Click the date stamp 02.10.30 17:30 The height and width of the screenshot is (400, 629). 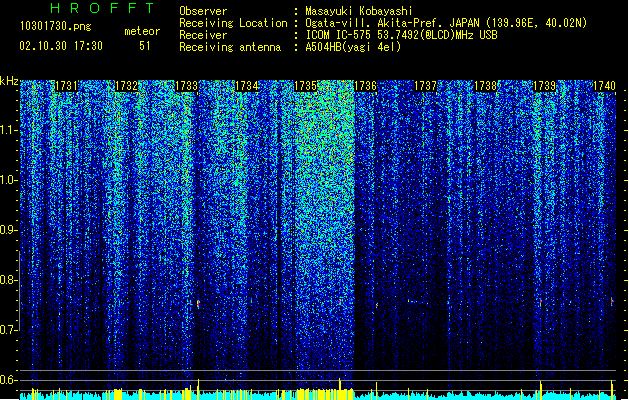coord(61,46)
